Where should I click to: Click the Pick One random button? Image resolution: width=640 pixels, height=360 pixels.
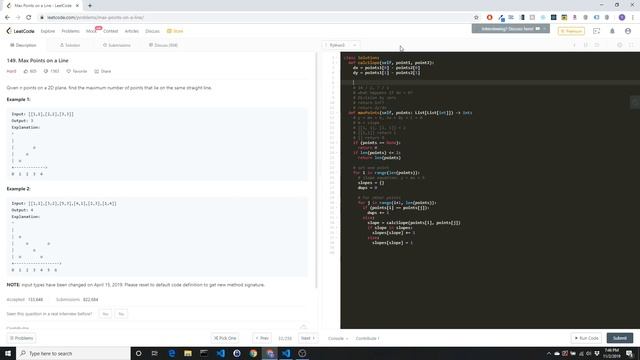click(x=225, y=338)
